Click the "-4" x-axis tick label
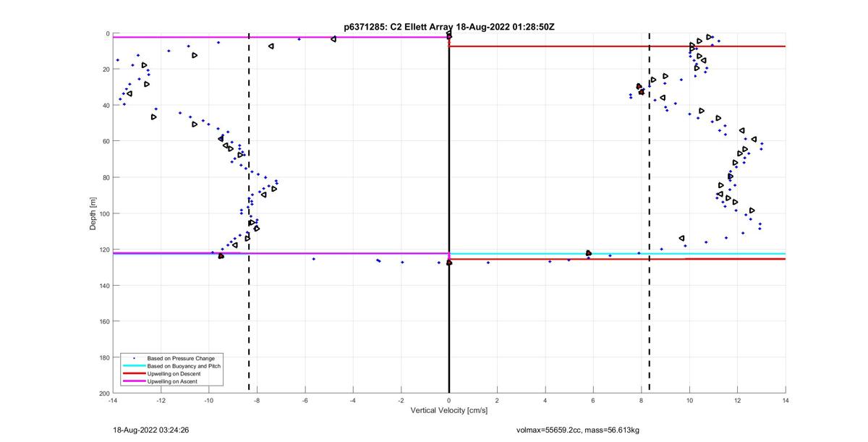This screenshot has width=868, height=442. pyautogui.click(x=353, y=400)
